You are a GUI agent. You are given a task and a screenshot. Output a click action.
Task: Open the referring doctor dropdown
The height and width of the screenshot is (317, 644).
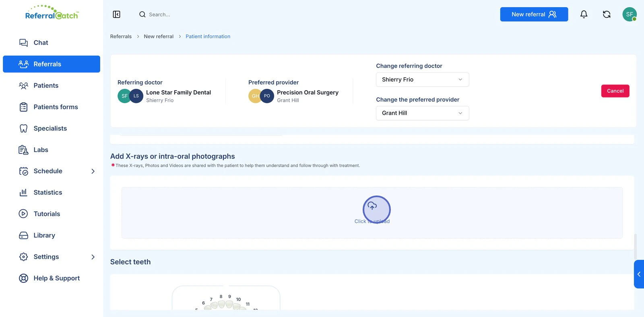[x=423, y=80]
